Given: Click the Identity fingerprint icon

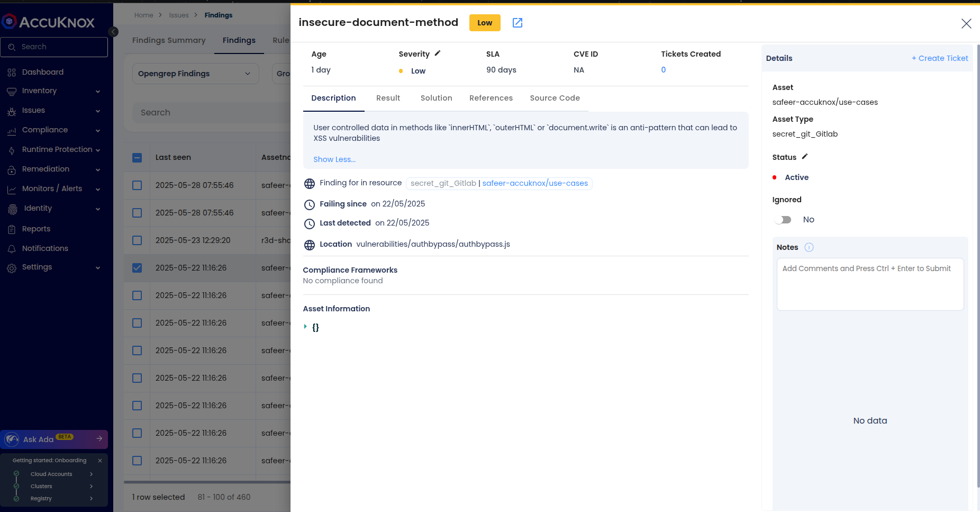Looking at the screenshot, I should pyautogui.click(x=13, y=209).
